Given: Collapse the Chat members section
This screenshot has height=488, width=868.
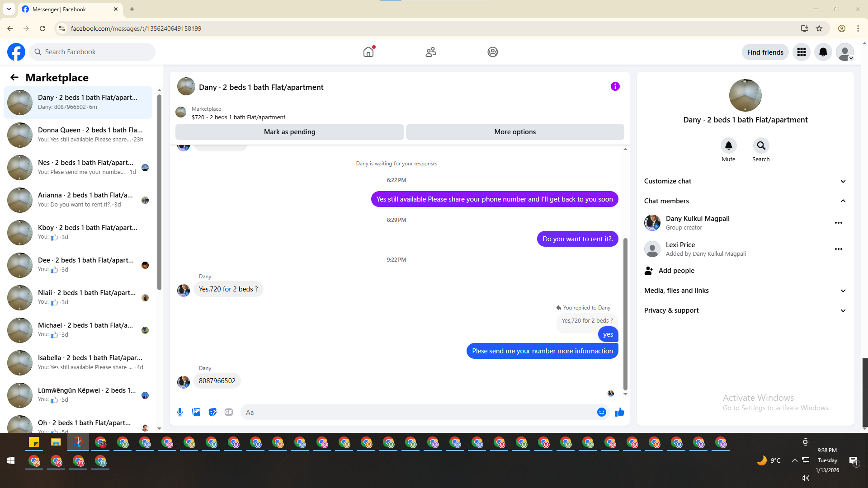Looking at the screenshot, I should [x=745, y=201].
